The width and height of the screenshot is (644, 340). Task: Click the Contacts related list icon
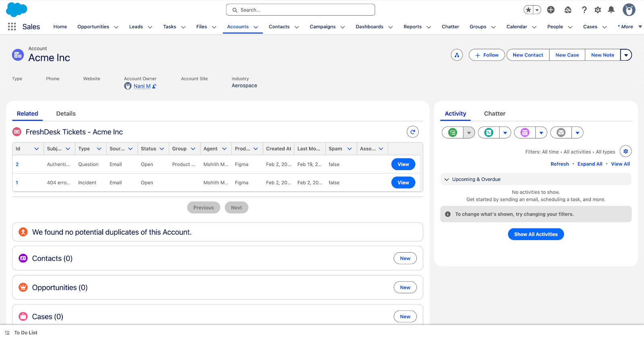(23, 258)
